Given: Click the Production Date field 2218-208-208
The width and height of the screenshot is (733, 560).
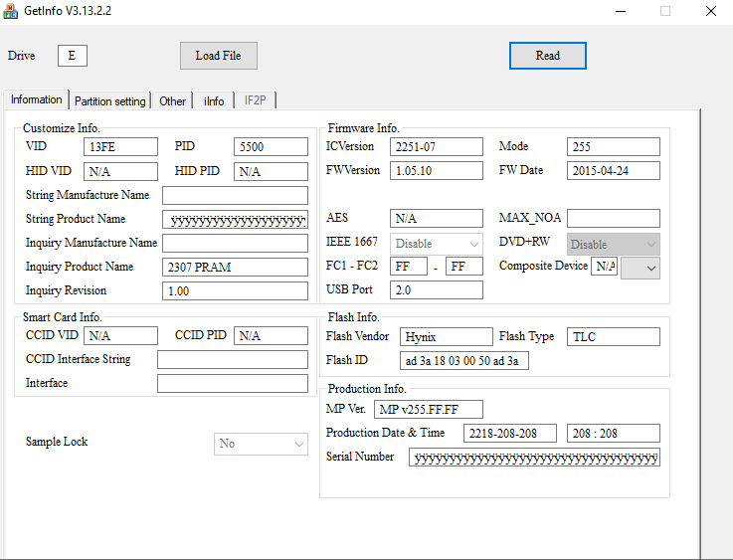Looking at the screenshot, I should (510, 434).
